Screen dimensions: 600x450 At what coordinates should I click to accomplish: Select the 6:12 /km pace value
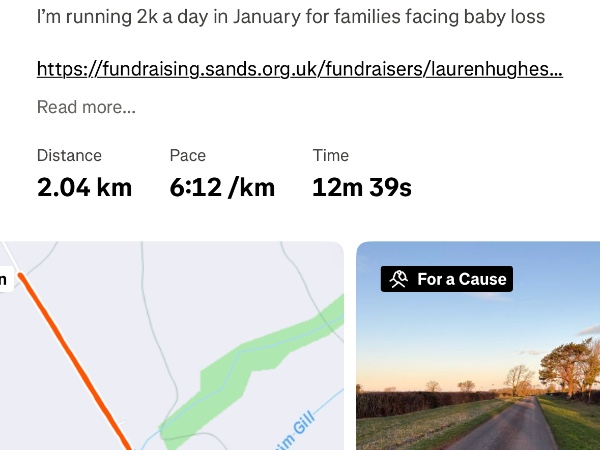(222, 187)
